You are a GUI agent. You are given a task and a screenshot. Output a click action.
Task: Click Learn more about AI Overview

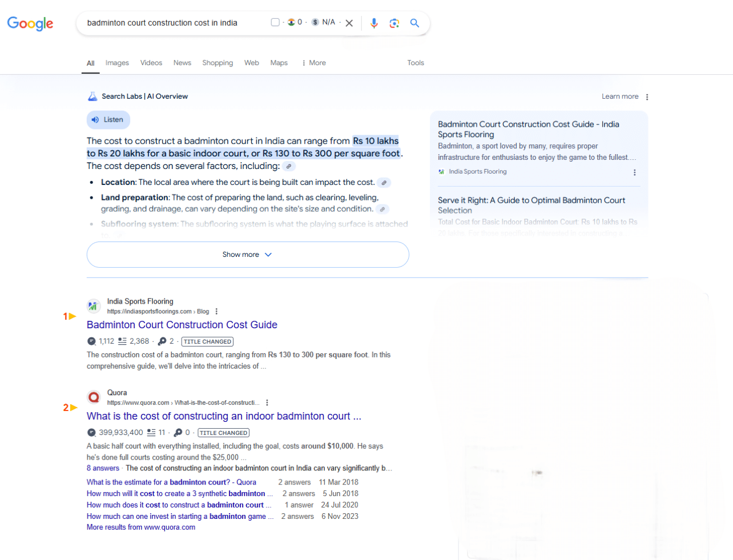620,96
